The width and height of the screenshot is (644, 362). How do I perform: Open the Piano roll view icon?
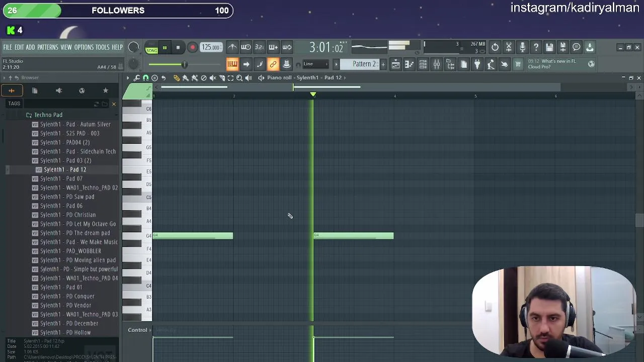pos(409,64)
